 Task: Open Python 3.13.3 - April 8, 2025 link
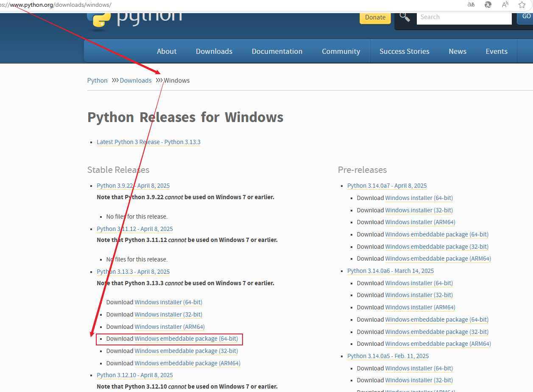pos(133,272)
